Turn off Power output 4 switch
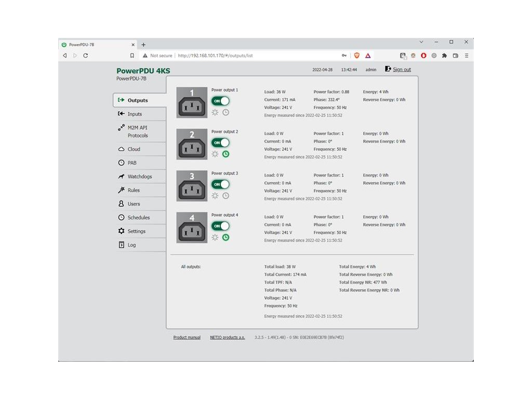 220,226
